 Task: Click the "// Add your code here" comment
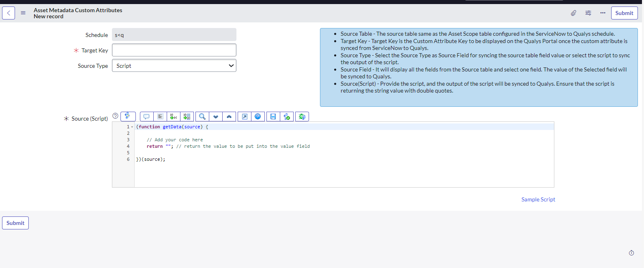point(175,140)
